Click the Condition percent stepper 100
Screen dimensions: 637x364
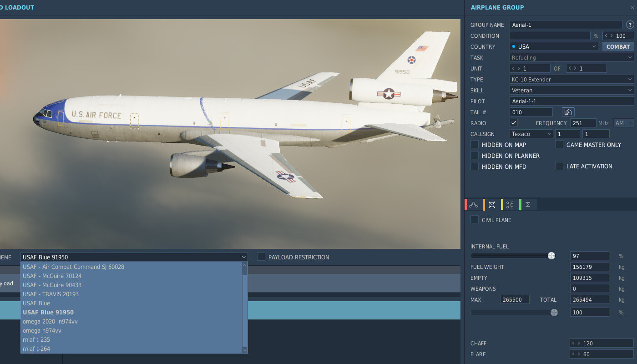(618, 35)
